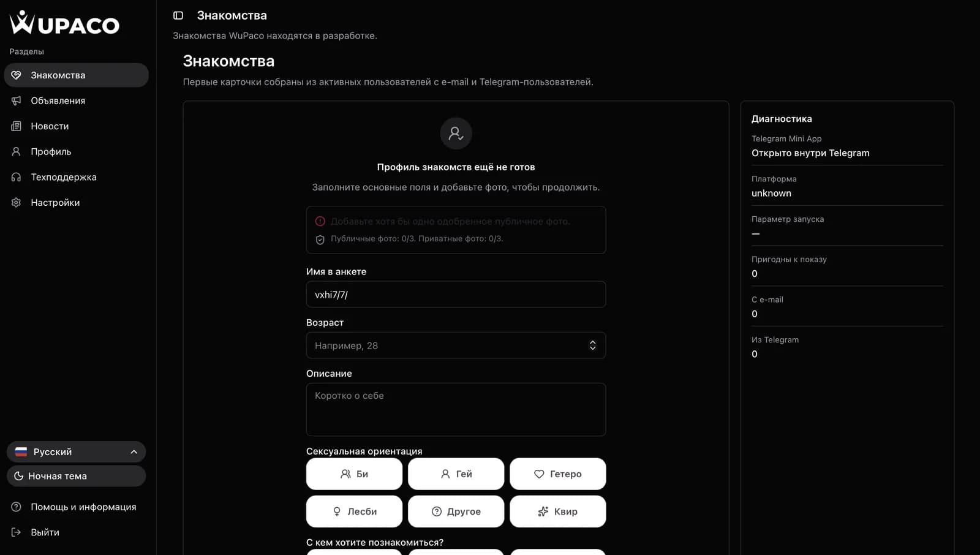The height and width of the screenshot is (555, 980).
Task: Open the Знакомства sidebar section
Action: tap(77, 75)
